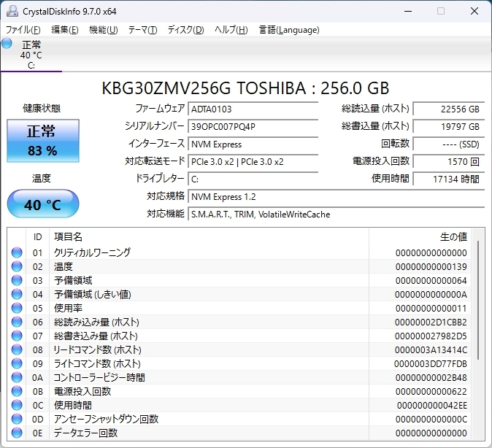
Task: Click raw value 00000000042EE for 使用時間
Action: [x=432, y=406]
